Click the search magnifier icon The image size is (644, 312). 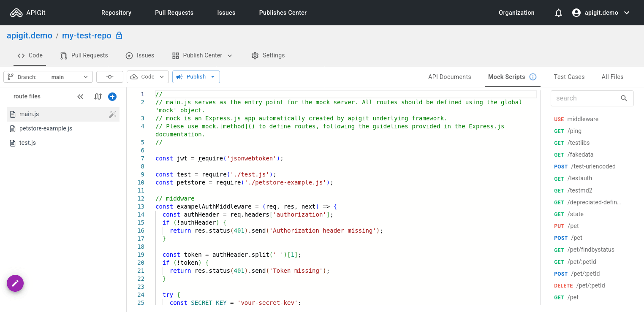(624, 98)
